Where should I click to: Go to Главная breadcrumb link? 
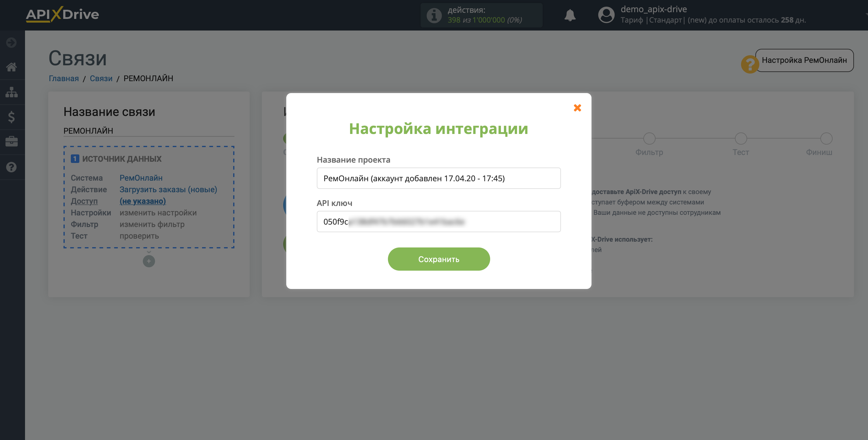(x=64, y=78)
